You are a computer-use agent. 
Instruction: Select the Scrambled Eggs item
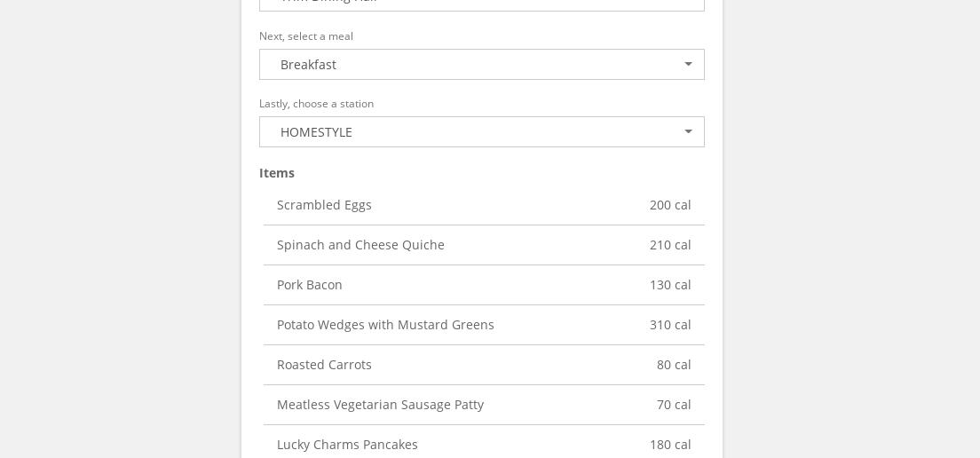[x=324, y=205]
